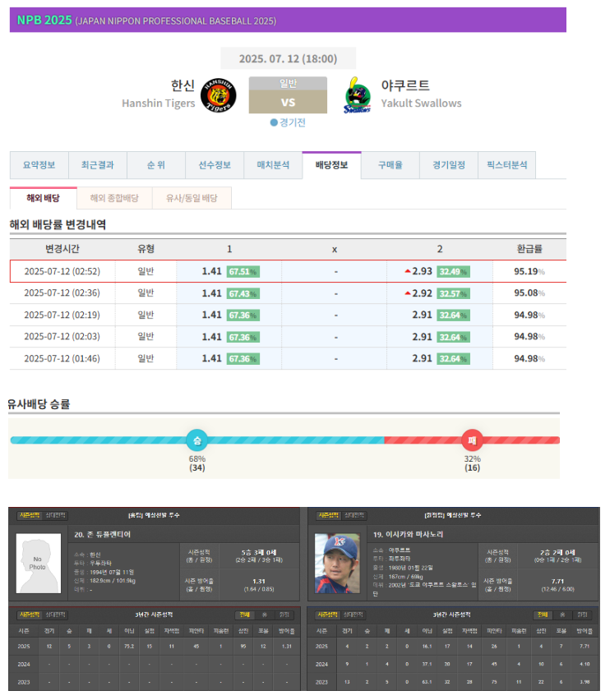Open the 유사/동일 배당 sub-tab
Screen dimensions: 610x700
192,198
